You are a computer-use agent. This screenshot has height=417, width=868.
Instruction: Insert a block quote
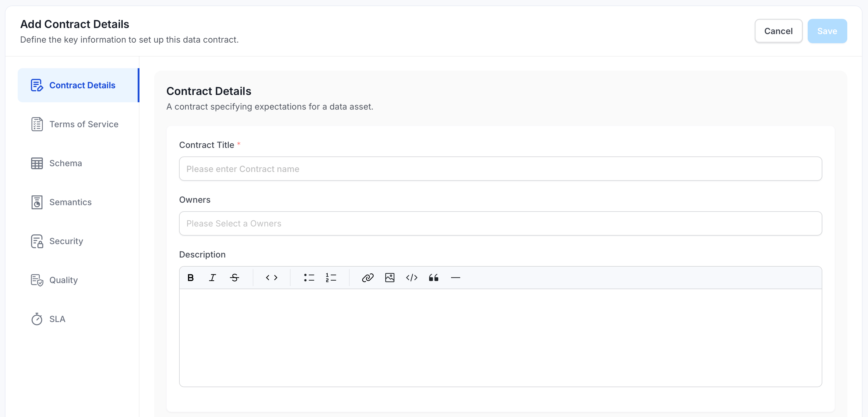tap(434, 278)
